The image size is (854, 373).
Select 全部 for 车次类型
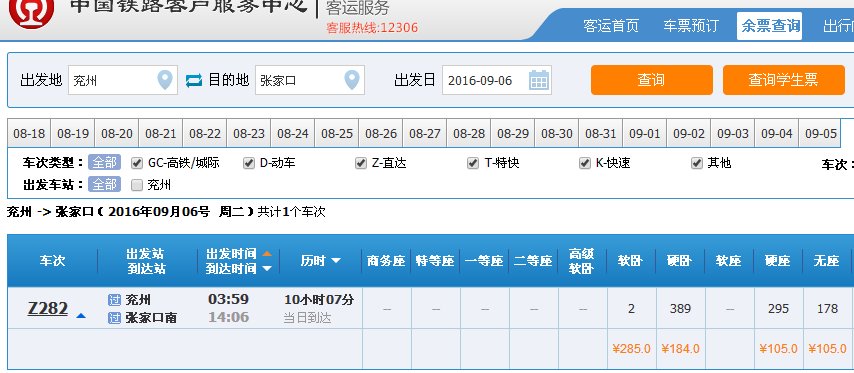[104, 162]
